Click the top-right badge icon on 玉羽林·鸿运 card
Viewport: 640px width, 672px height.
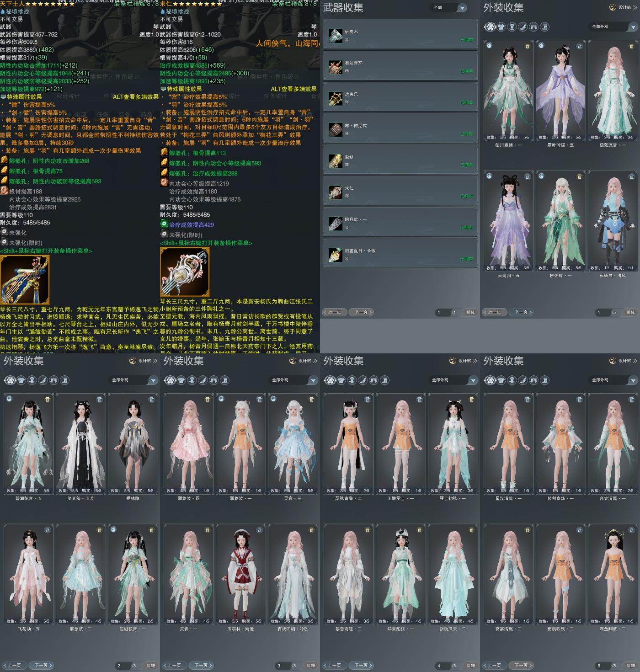click(x=260, y=530)
